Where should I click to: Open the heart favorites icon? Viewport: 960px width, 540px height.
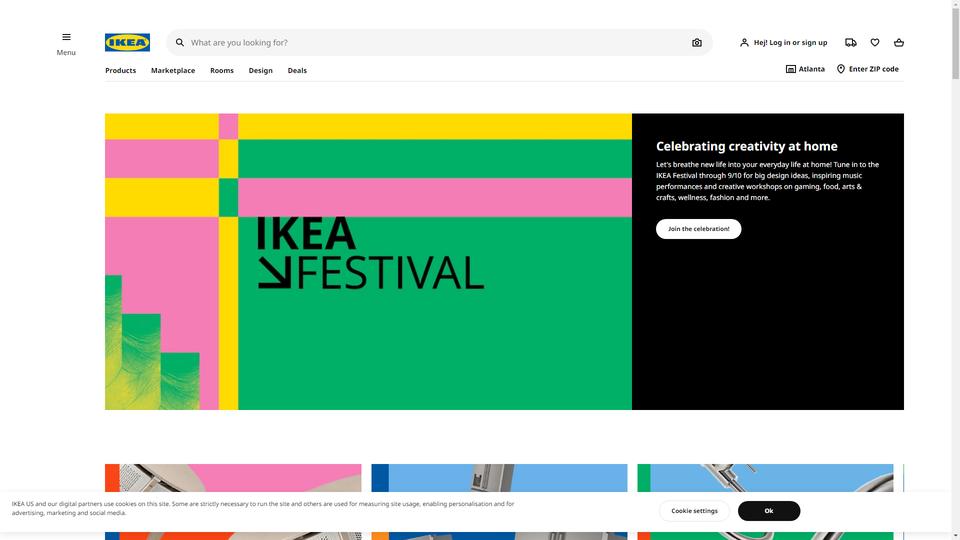click(875, 43)
